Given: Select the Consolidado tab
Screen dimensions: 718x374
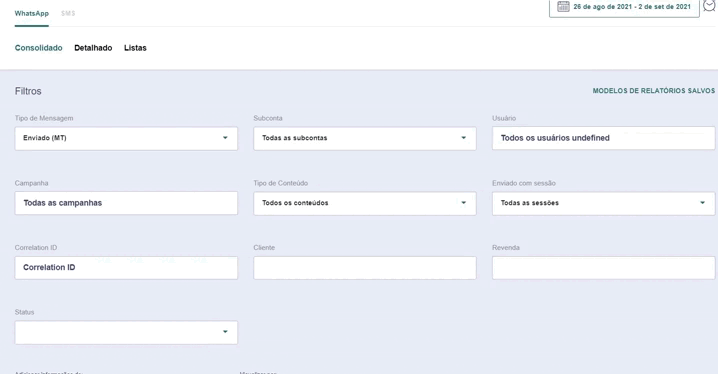Looking at the screenshot, I should (x=38, y=48).
